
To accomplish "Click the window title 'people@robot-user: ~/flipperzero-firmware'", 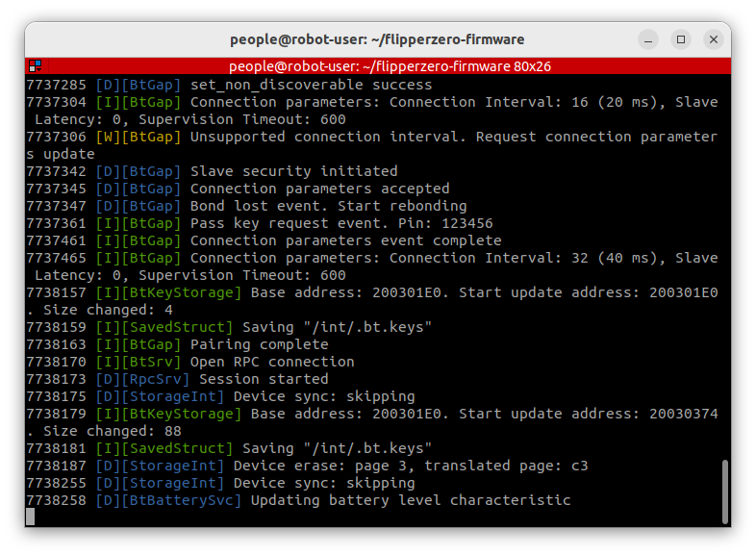I will (x=377, y=39).
